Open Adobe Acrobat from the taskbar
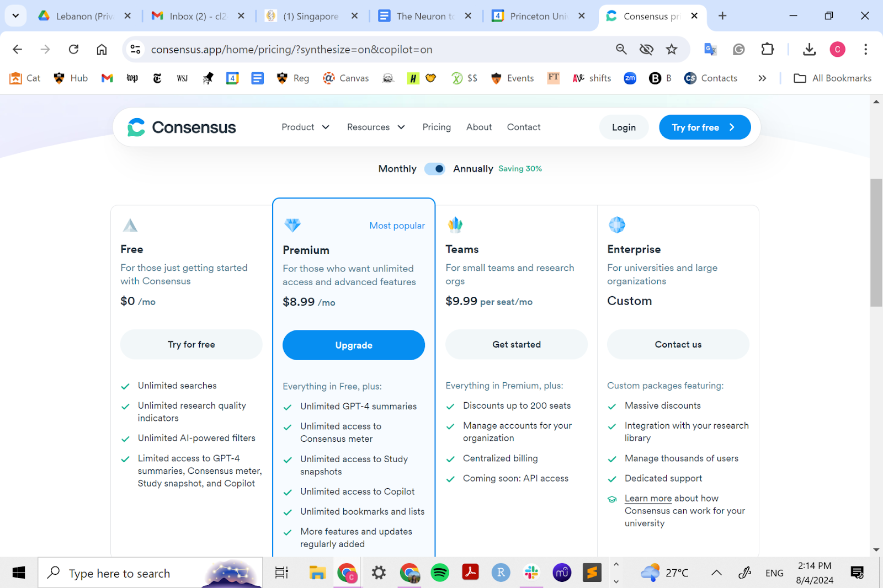 [470, 573]
